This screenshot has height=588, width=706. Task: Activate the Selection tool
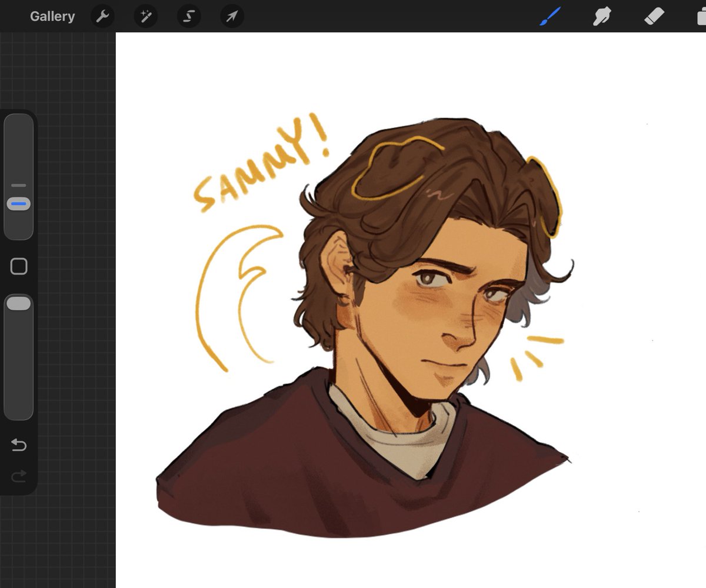(189, 16)
